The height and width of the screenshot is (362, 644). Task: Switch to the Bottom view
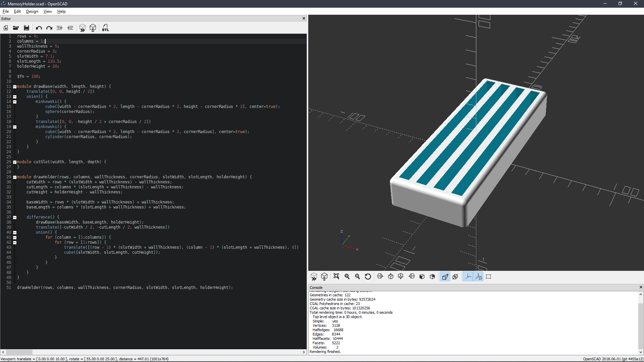(x=401, y=277)
